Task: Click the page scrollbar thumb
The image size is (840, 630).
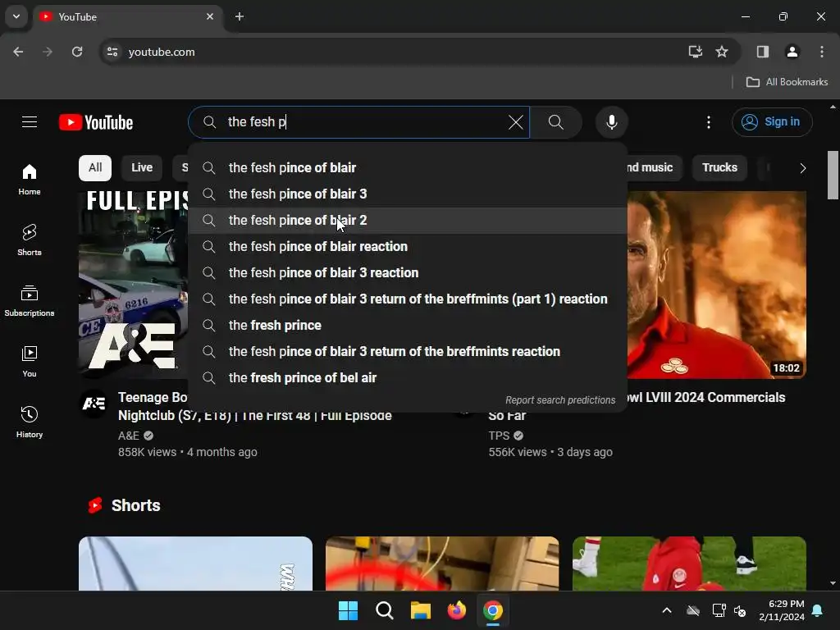Action: tap(833, 176)
